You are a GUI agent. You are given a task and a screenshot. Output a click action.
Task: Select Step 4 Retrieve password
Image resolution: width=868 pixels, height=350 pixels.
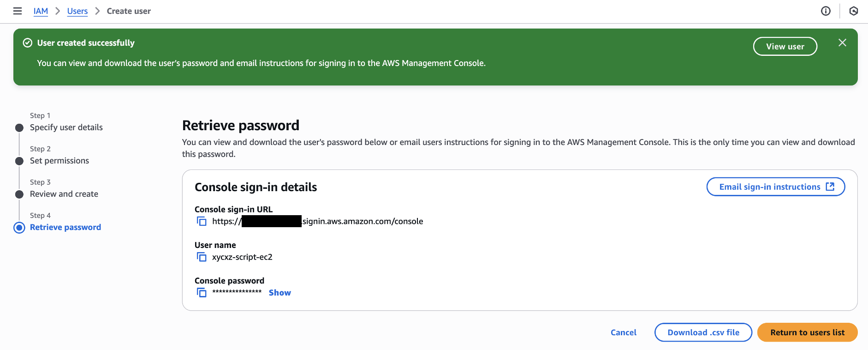click(65, 227)
